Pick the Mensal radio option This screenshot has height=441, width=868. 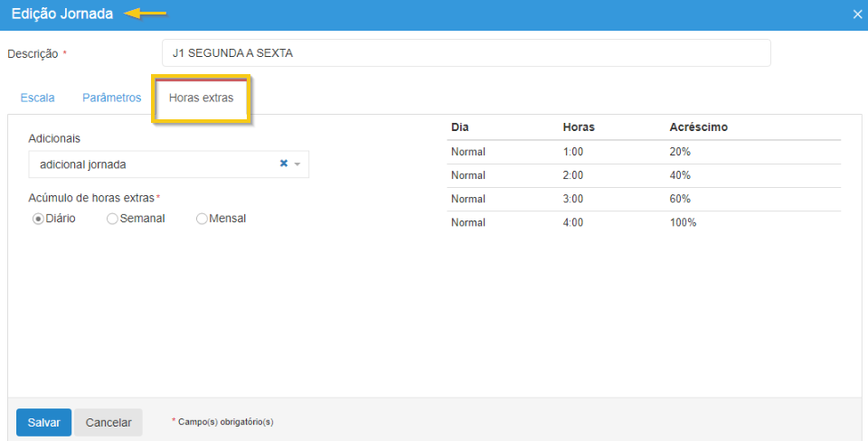click(x=202, y=219)
